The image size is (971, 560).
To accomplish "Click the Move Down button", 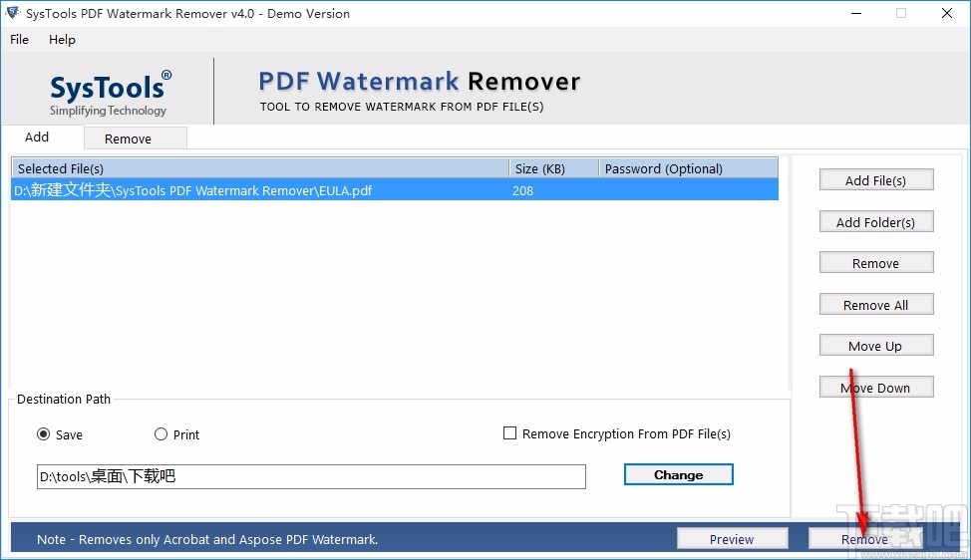I will click(875, 388).
